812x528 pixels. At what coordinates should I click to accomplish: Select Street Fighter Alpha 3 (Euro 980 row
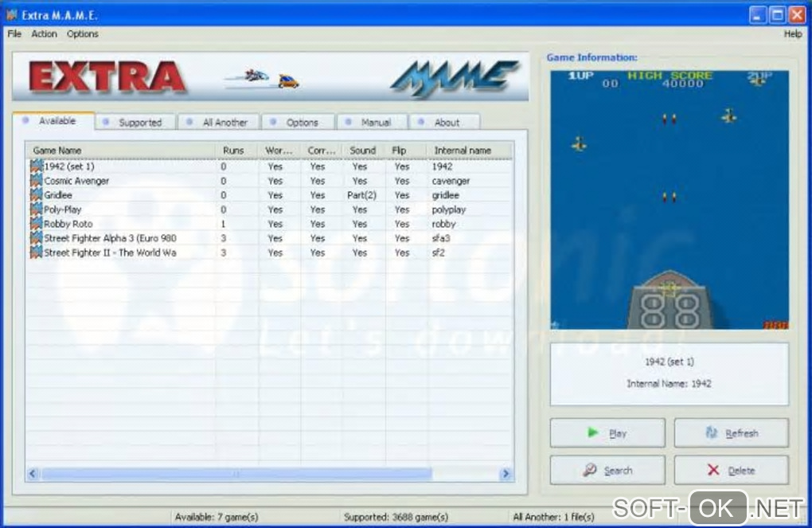tap(269, 238)
